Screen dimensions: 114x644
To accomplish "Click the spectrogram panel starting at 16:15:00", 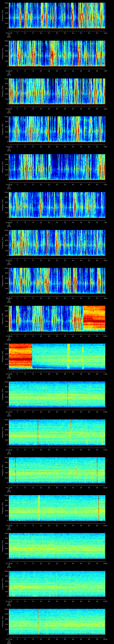I will (57, 546).
